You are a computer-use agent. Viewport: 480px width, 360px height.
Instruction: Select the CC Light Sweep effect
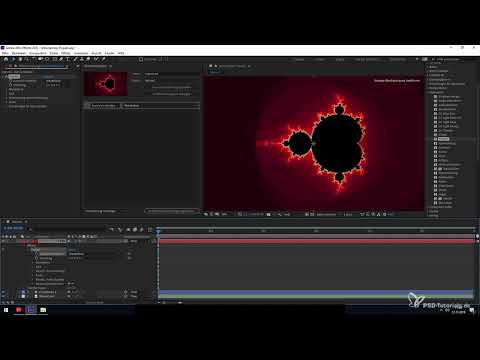tap(448, 126)
